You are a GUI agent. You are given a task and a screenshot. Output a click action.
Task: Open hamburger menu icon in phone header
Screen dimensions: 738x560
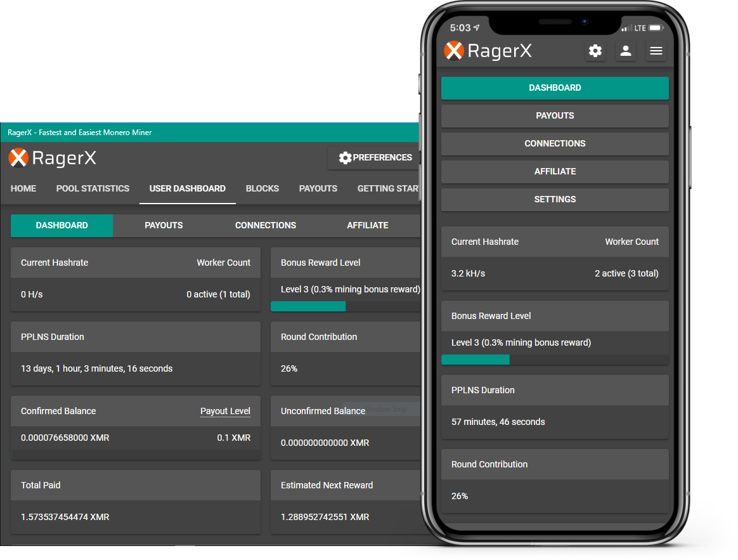(x=656, y=51)
